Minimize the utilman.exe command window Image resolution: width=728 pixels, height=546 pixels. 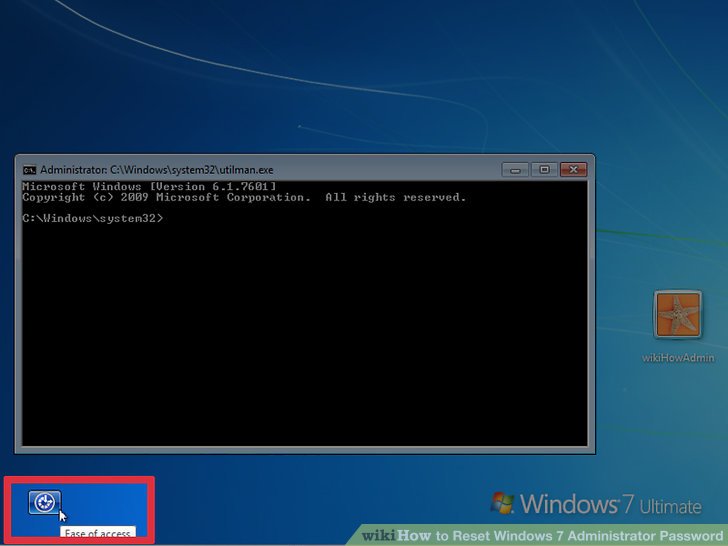515,169
